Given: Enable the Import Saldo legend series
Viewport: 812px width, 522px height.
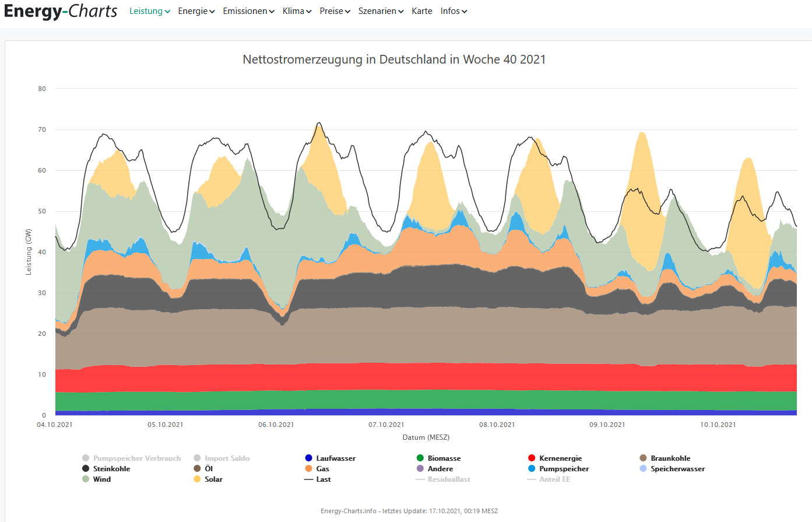Looking at the screenshot, I should tap(222, 458).
